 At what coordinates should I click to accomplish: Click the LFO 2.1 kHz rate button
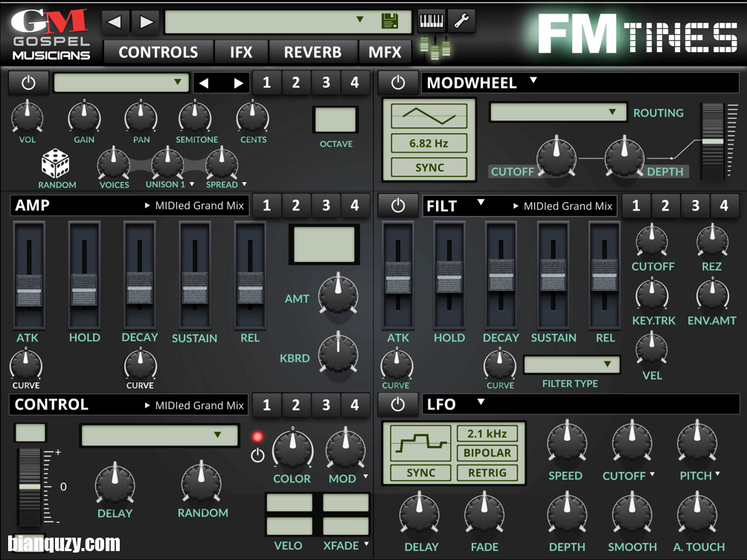coord(487,434)
